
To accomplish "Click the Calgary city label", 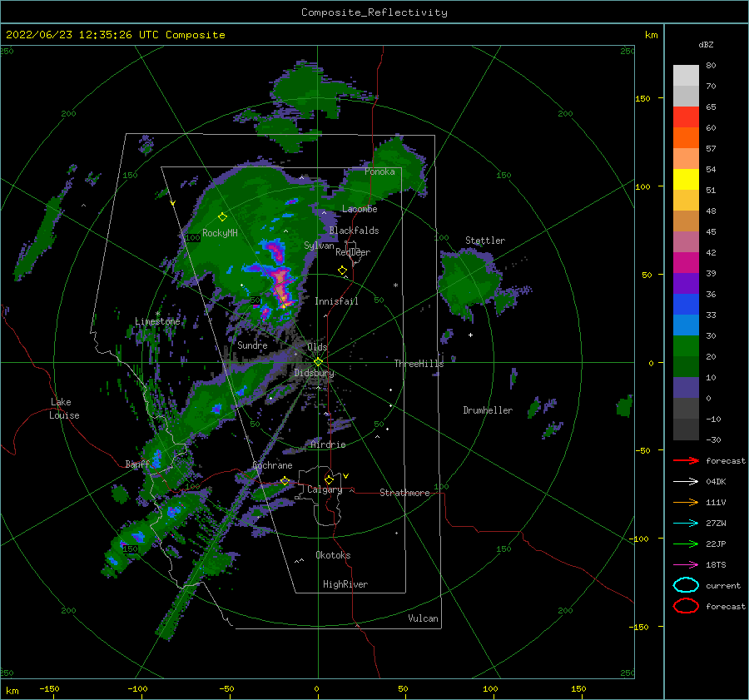I will pyautogui.click(x=325, y=489).
